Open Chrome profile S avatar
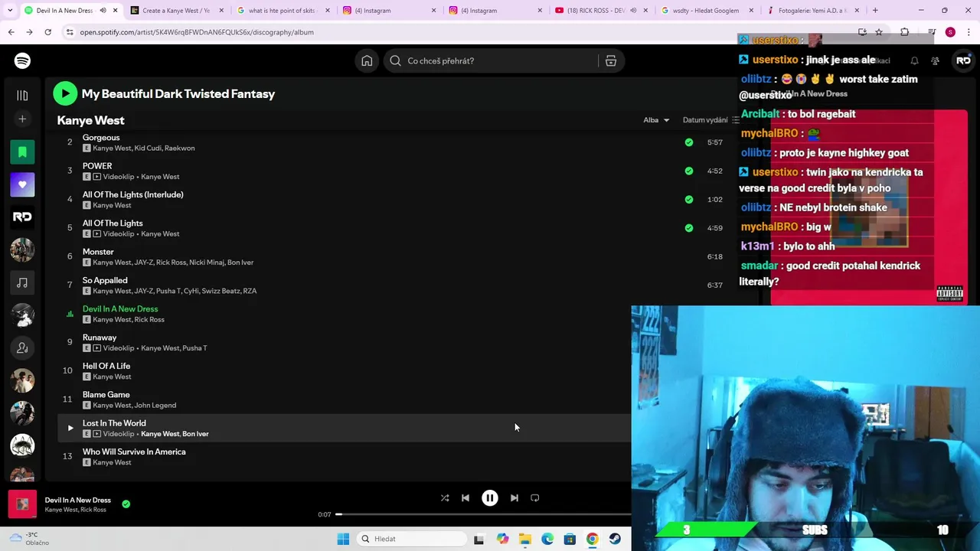 tap(950, 32)
